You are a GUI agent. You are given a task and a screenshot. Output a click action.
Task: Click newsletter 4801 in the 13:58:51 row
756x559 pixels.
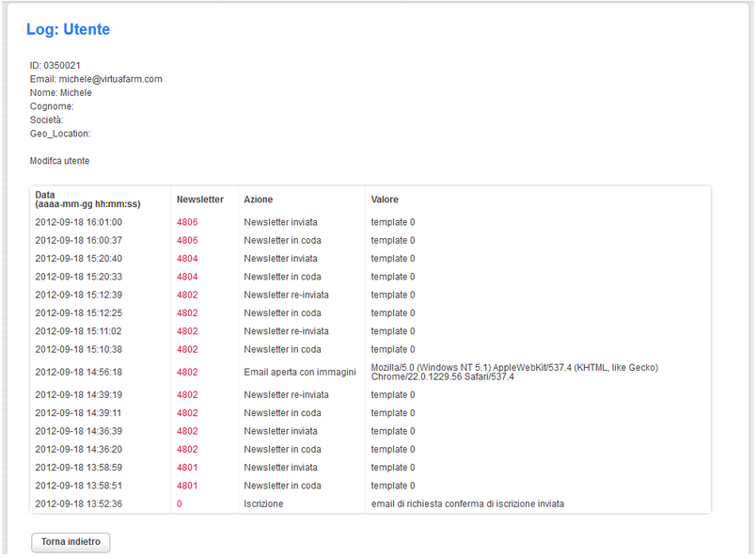(187, 486)
